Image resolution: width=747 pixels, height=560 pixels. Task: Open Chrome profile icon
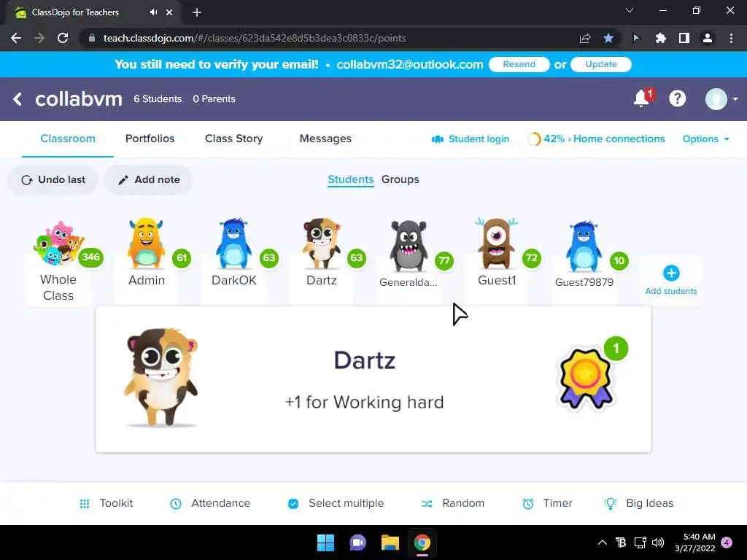[x=708, y=38]
